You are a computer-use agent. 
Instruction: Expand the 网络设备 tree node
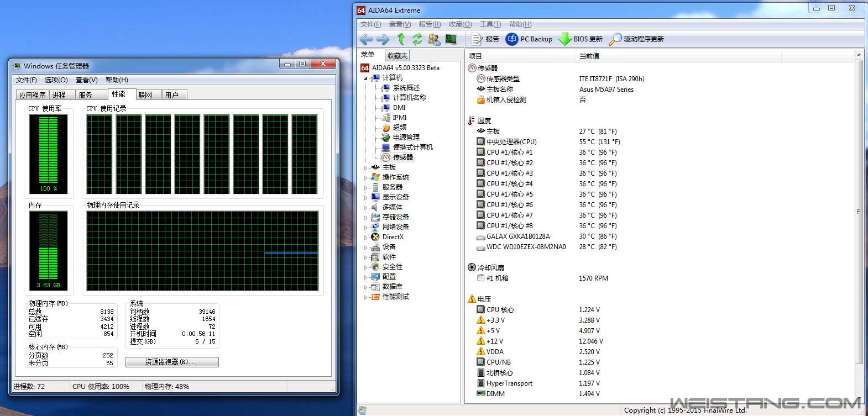point(365,227)
